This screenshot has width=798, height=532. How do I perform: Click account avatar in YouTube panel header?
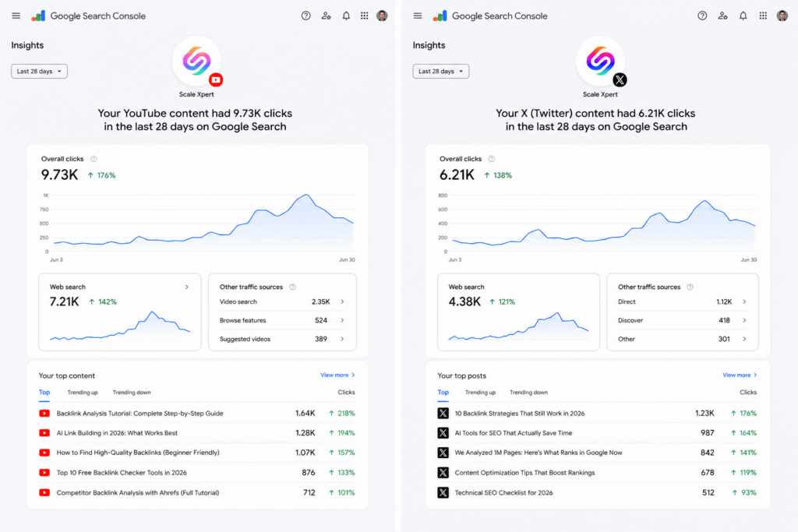pos(382,16)
